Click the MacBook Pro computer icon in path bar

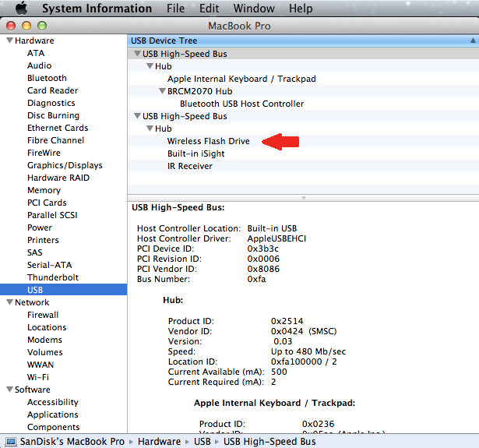click(x=11, y=442)
